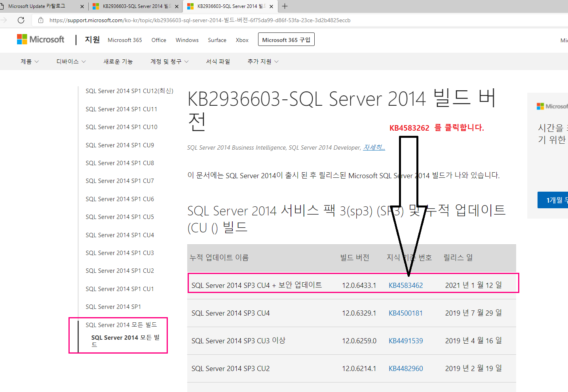Open SQL Server 2014 SP1 CU4 sidebar link
The width and height of the screenshot is (568, 392).
[x=120, y=235]
